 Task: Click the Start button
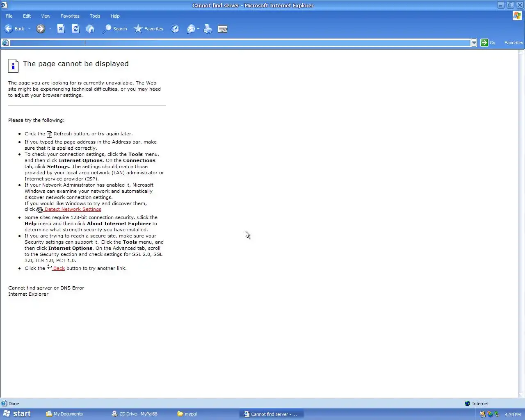(17, 414)
